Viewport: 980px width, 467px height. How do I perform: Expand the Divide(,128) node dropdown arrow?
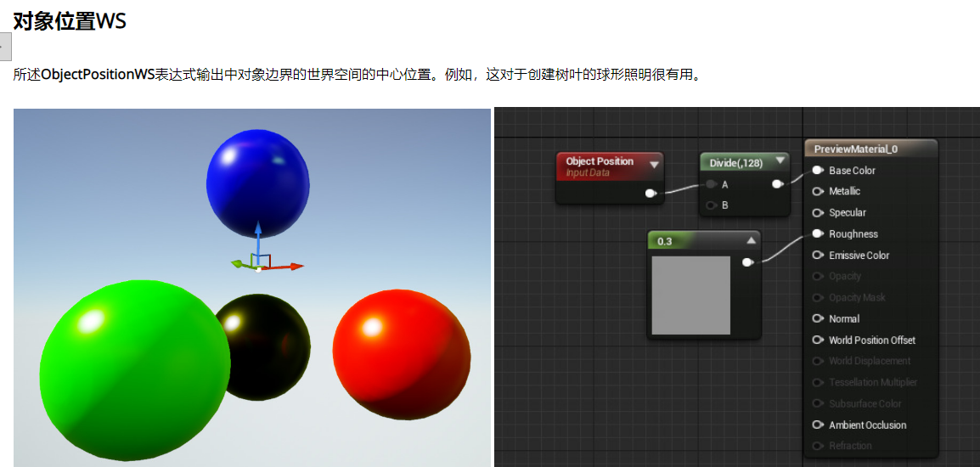tap(780, 160)
